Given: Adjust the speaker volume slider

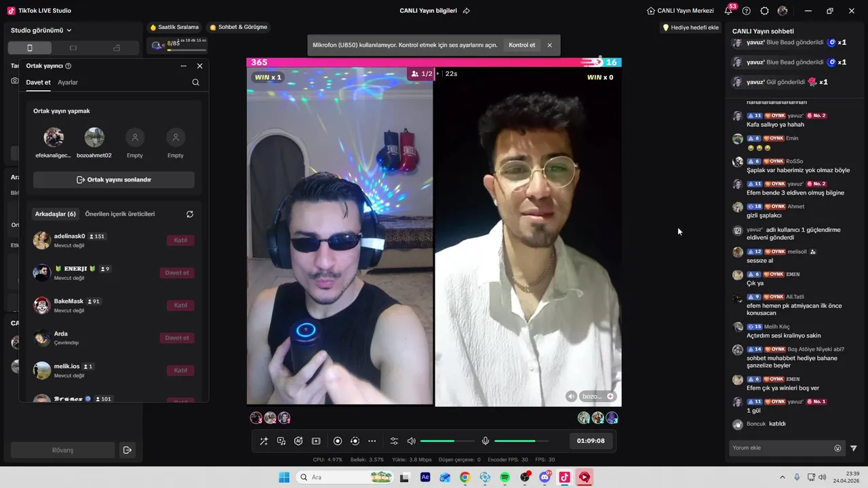Looking at the screenshot, I should click(x=448, y=441).
